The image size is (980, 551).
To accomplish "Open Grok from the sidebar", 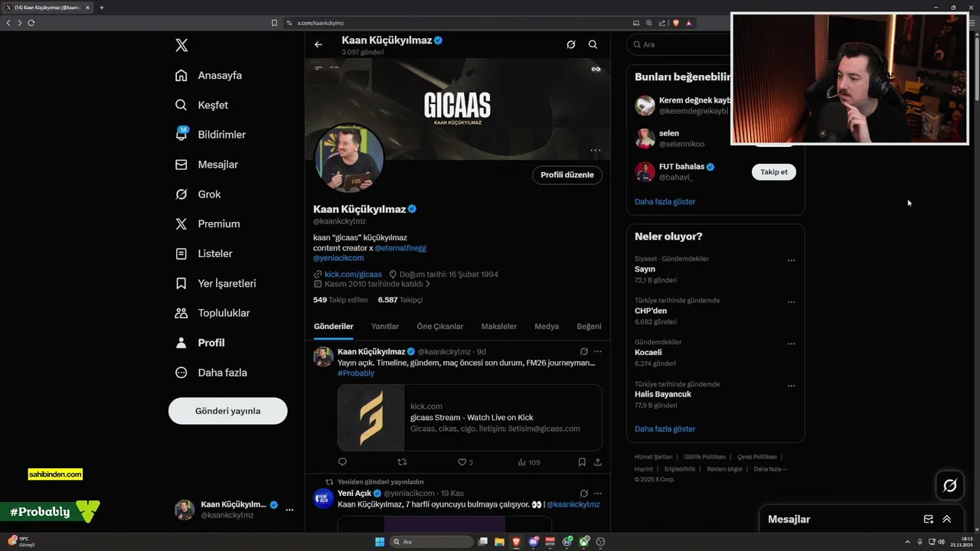I will tap(198, 194).
